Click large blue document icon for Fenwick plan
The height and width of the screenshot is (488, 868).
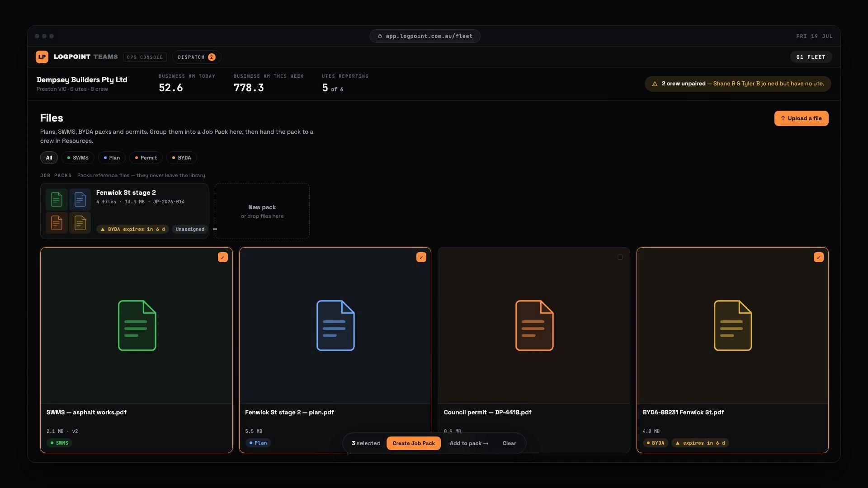coord(335,325)
